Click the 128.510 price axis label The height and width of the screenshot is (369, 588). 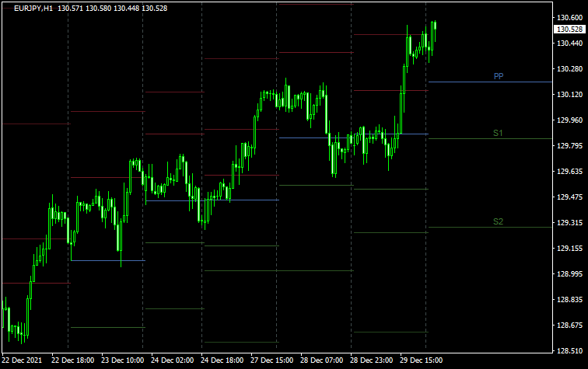click(569, 351)
